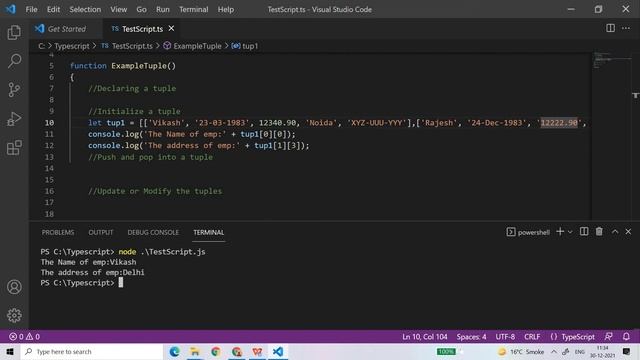
Task: Open the File menu
Action: pos(31,9)
